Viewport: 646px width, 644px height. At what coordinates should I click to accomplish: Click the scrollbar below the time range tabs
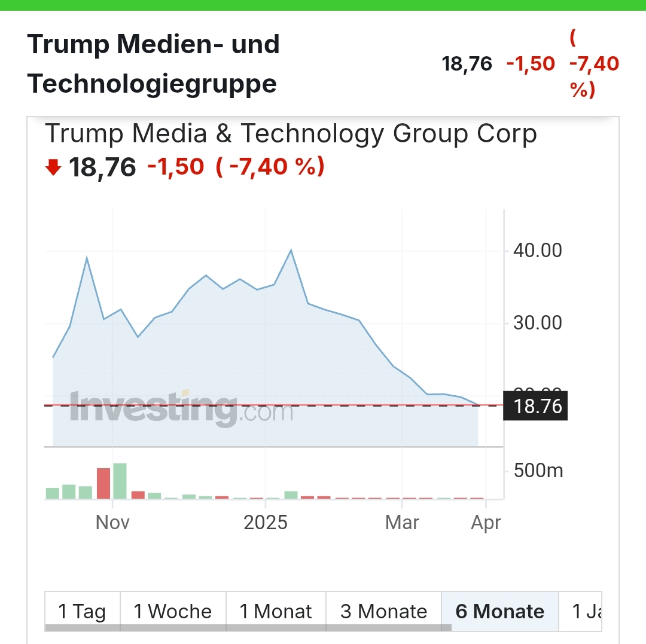(x=248, y=627)
